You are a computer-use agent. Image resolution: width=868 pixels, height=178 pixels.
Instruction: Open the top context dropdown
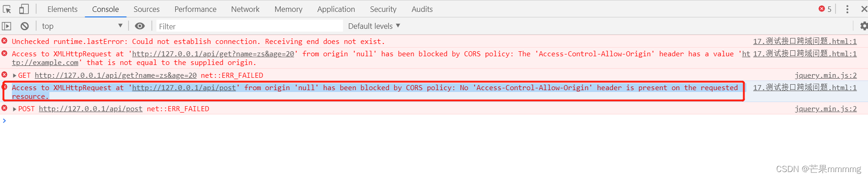coord(82,26)
